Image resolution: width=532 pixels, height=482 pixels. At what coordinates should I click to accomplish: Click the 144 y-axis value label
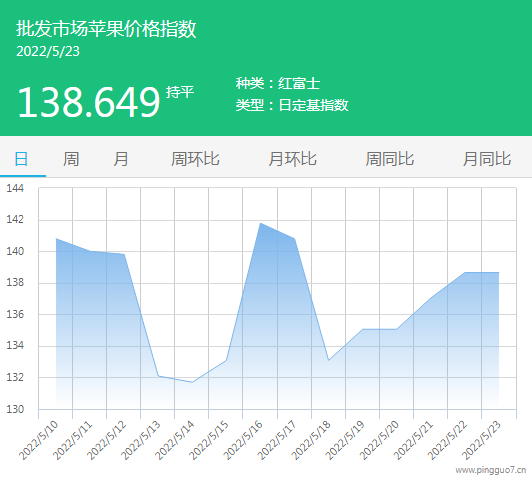click(15, 188)
